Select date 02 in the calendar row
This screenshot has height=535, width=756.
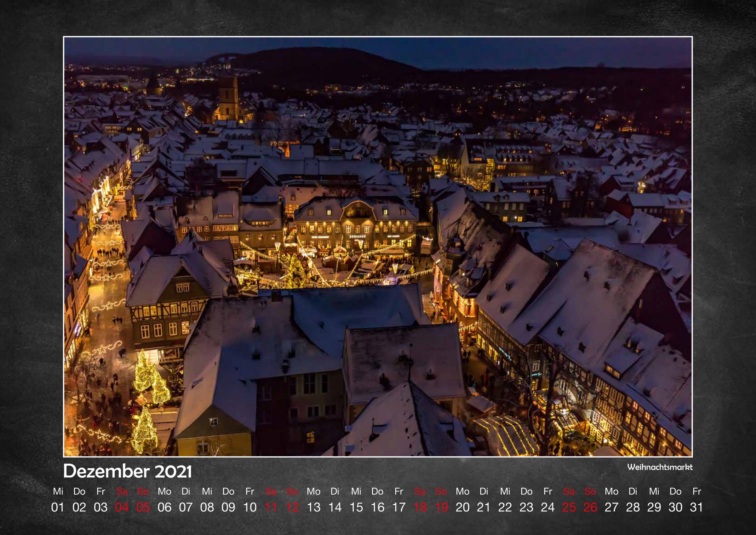79,507
